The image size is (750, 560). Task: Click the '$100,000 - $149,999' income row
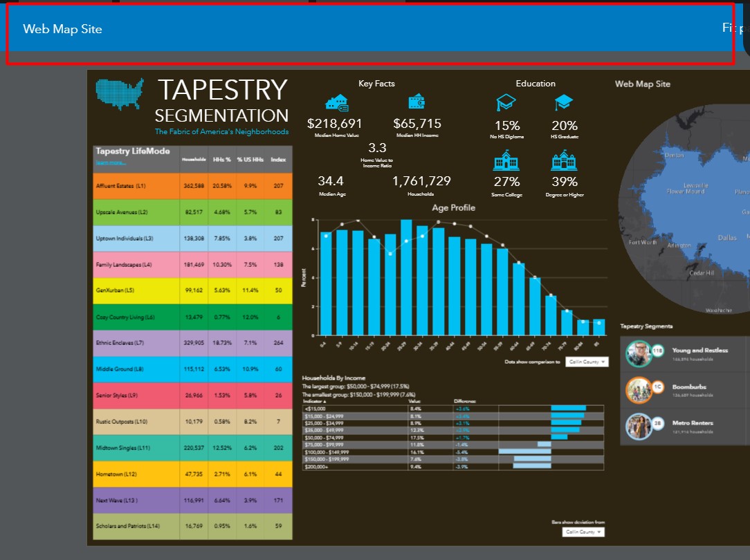click(453, 452)
